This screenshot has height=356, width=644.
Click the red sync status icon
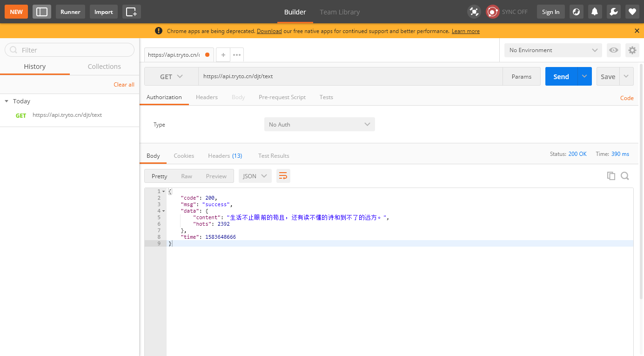click(493, 12)
